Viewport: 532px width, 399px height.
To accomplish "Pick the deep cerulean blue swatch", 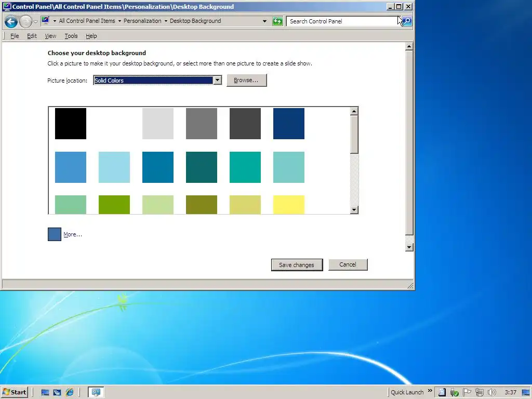I will point(158,167).
